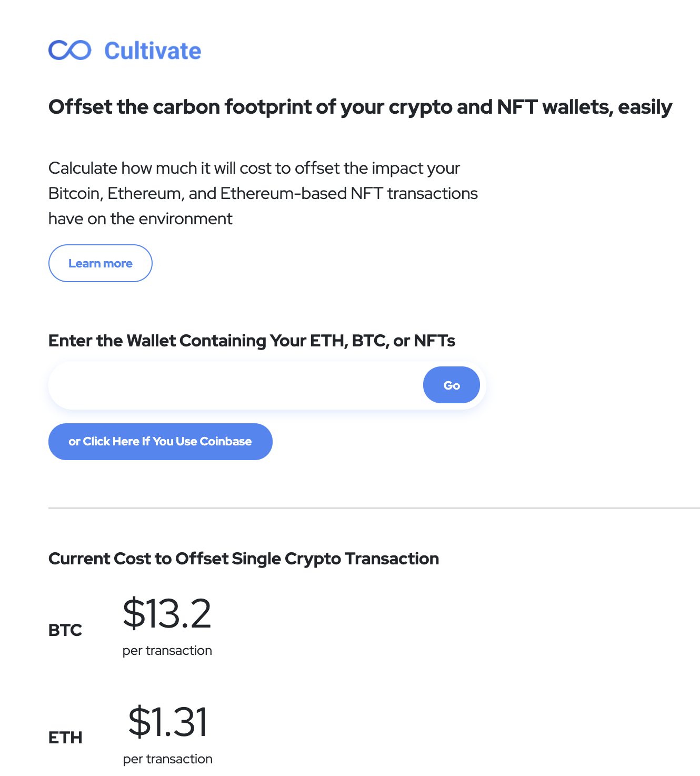
Task: Click the Cultivate infinity logo icon
Action: click(69, 51)
